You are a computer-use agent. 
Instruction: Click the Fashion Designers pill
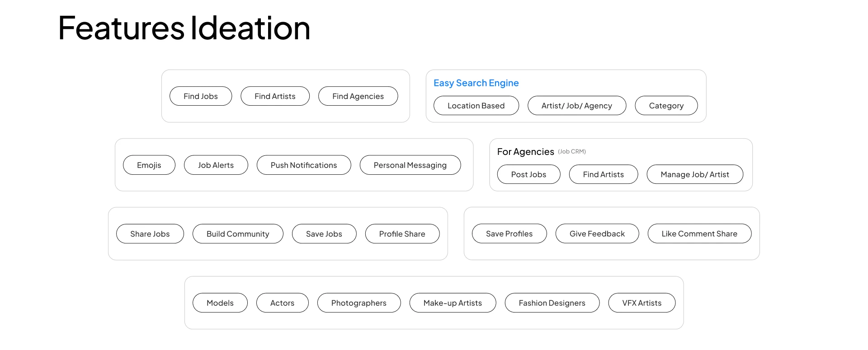(552, 303)
